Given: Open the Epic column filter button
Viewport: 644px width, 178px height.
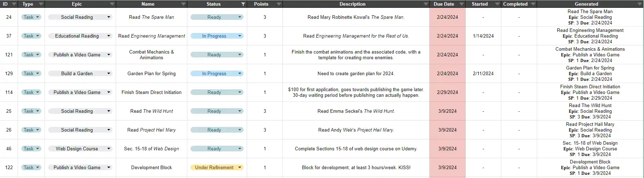Looking at the screenshot, I should (112, 4).
